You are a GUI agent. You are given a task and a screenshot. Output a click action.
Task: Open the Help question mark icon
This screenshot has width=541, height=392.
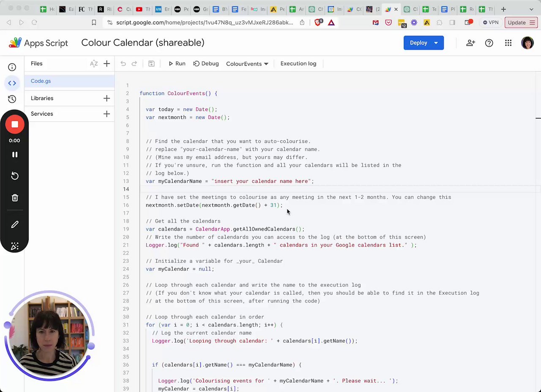coord(489,43)
